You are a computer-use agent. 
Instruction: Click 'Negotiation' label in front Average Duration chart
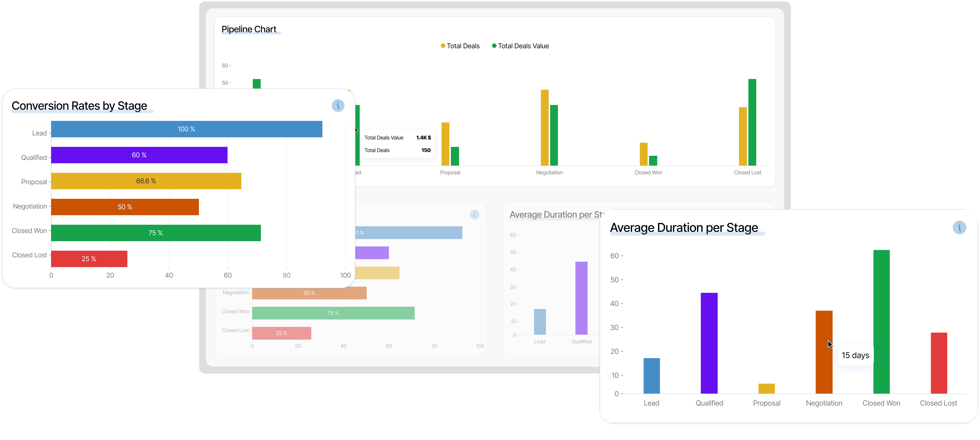pos(824,403)
